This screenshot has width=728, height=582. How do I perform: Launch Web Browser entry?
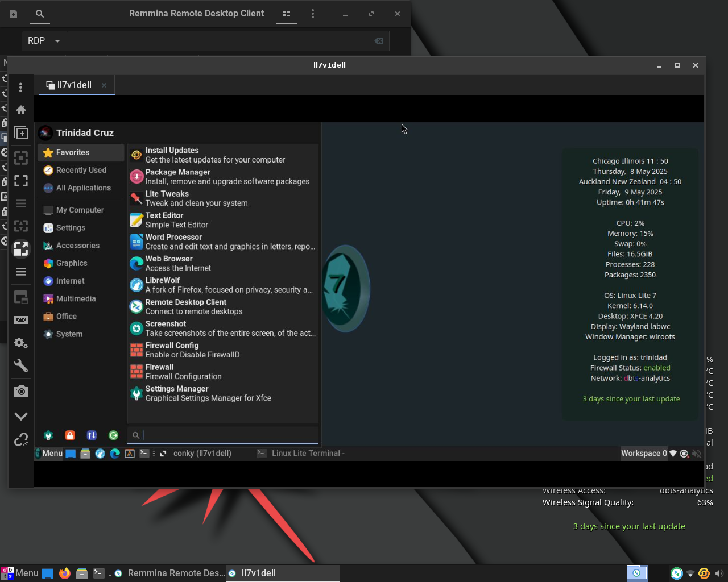223,263
